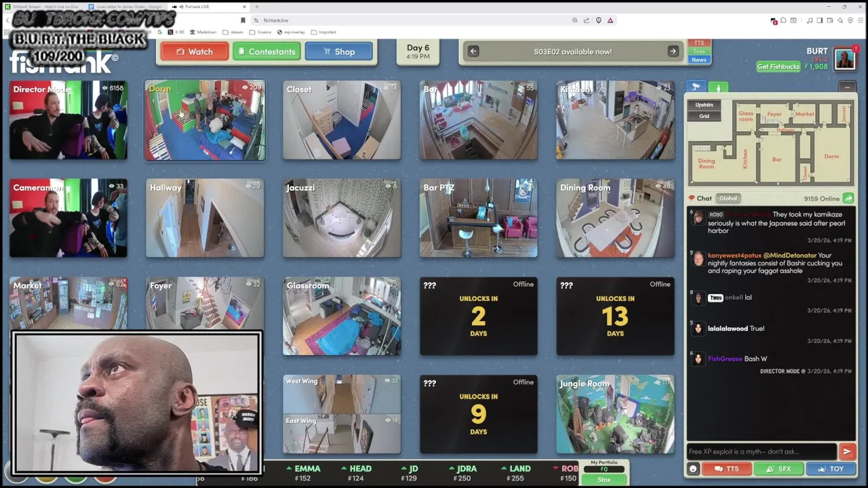Select HEAD stock in ticker
Viewport: 868px width, 488px height.
(x=355, y=473)
